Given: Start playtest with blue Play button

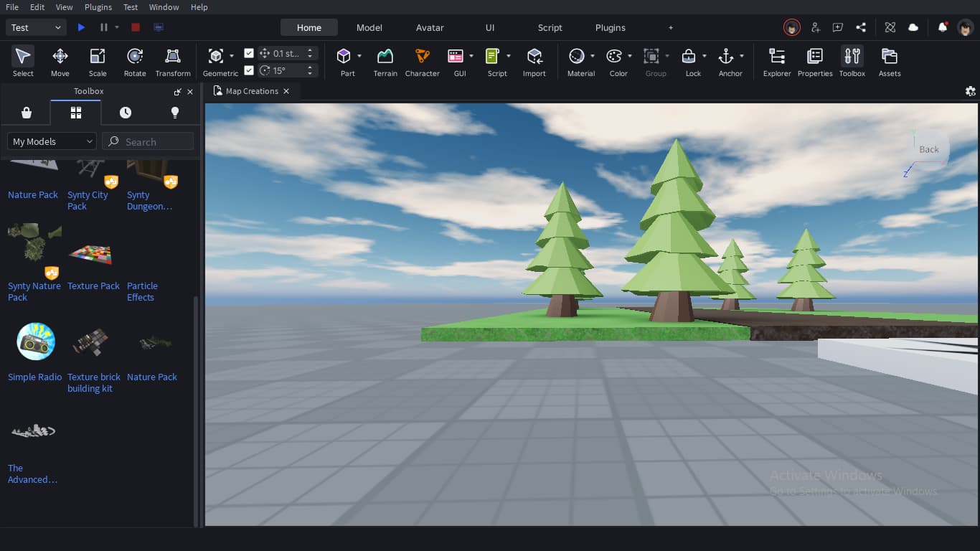Looking at the screenshot, I should tap(81, 27).
